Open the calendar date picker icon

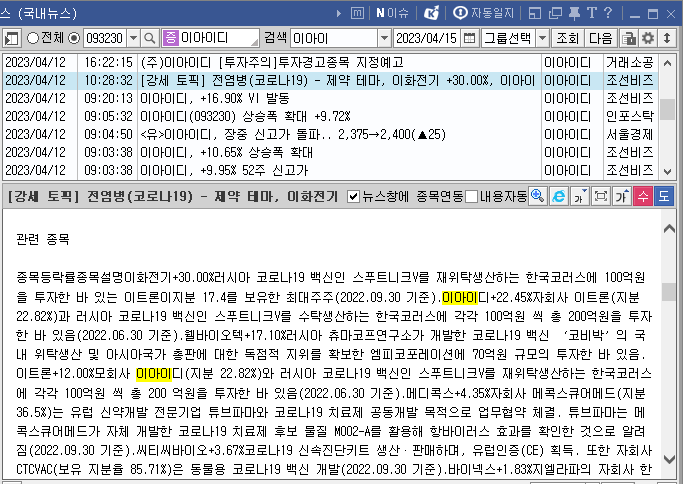(x=470, y=38)
